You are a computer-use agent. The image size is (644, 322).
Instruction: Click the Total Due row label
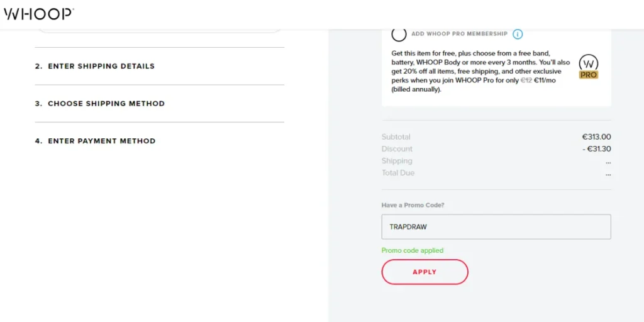point(398,173)
